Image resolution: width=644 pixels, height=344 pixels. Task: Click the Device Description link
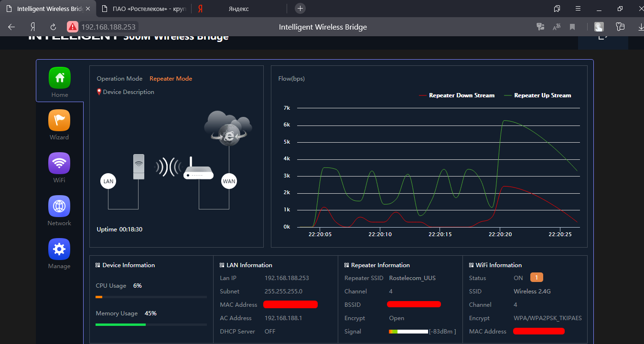click(x=129, y=92)
